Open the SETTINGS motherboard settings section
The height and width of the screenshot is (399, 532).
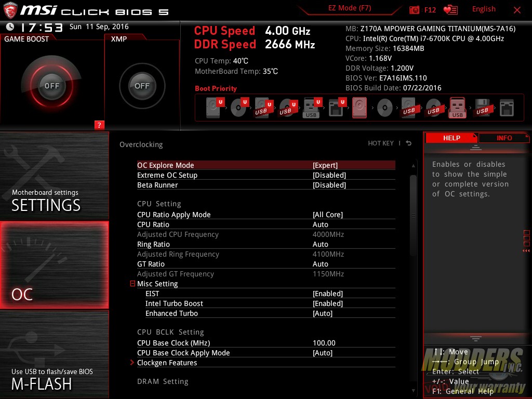[54, 176]
